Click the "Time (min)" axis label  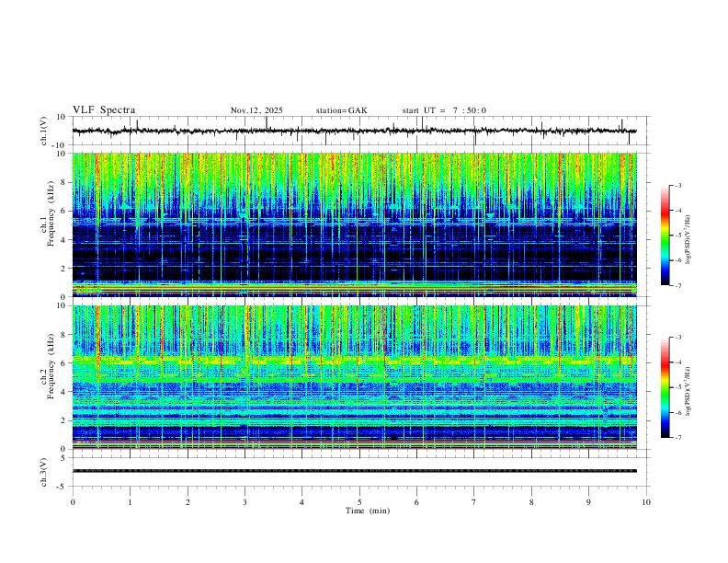368,511
